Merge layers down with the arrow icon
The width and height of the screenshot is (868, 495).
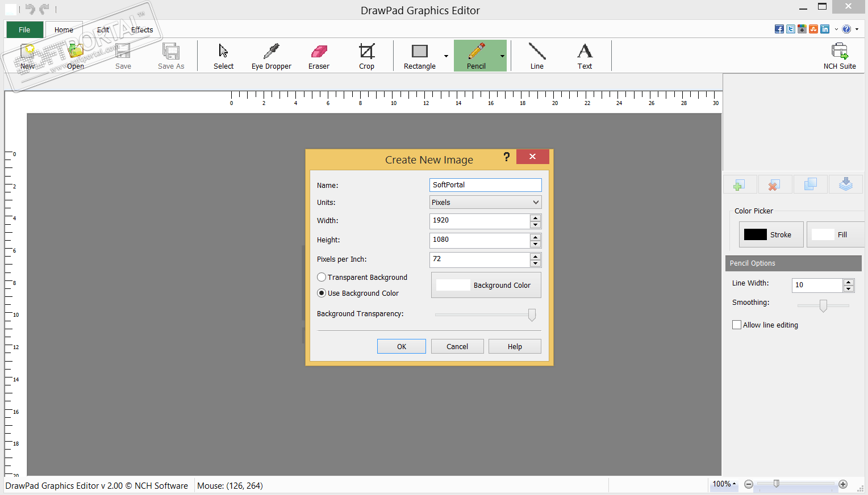[x=845, y=184]
